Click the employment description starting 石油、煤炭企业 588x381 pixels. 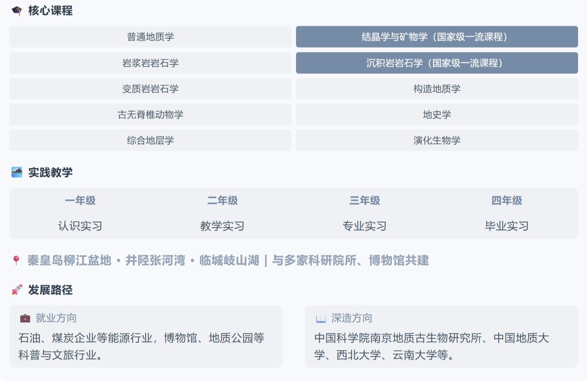point(141,346)
